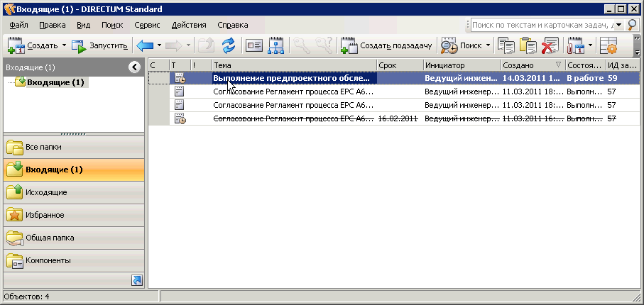The image size is (644, 305).
Task: Open the Поиск toolbar dropdown arrow
Action: click(x=488, y=45)
